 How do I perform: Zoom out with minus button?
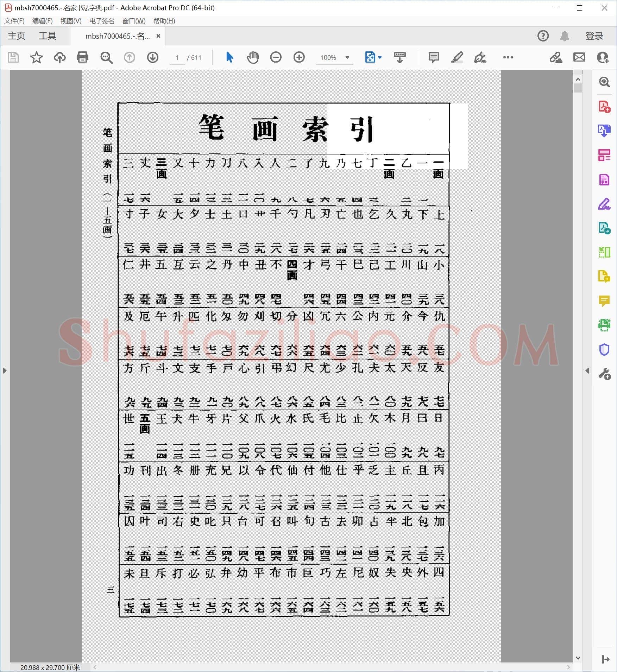276,57
